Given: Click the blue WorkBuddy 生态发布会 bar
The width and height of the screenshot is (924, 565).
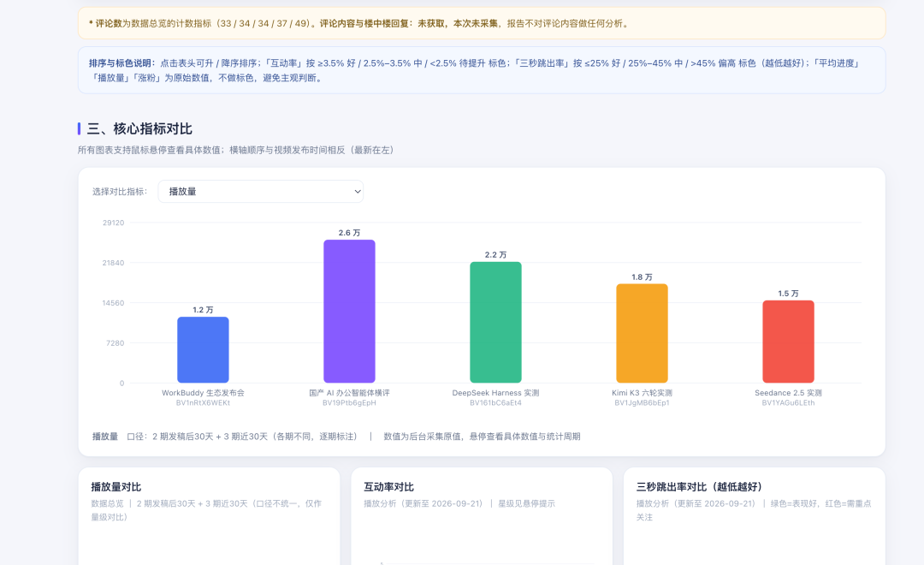Looking at the screenshot, I should [x=204, y=350].
